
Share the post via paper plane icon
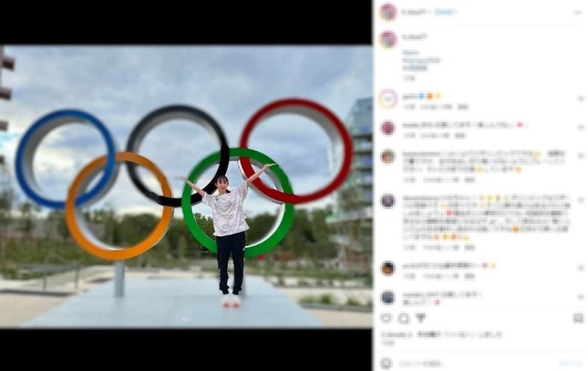[420, 318]
